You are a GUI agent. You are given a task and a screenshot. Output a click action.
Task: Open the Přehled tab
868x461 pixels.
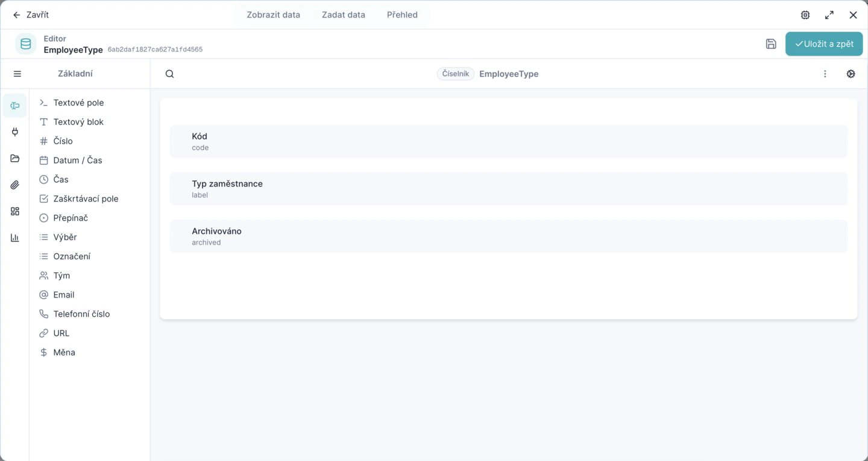tap(402, 14)
